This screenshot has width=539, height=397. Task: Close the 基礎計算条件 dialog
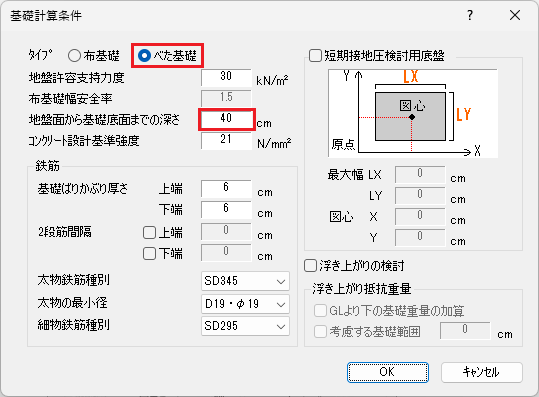point(515,15)
